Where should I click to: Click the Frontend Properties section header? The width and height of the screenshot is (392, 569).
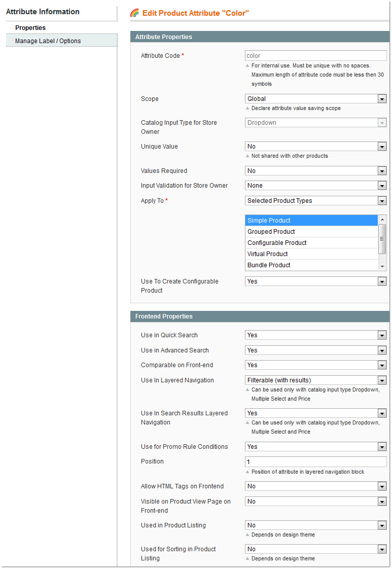(260, 316)
